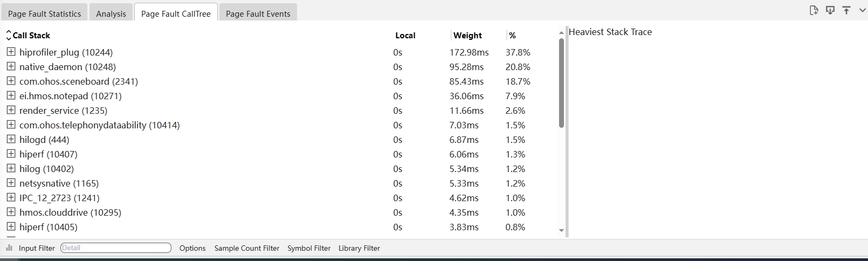The width and height of the screenshot is (868, 261).
Task: Open the Options menu in the filter bar
Action: pyautogui.click(x=192, y=248)
